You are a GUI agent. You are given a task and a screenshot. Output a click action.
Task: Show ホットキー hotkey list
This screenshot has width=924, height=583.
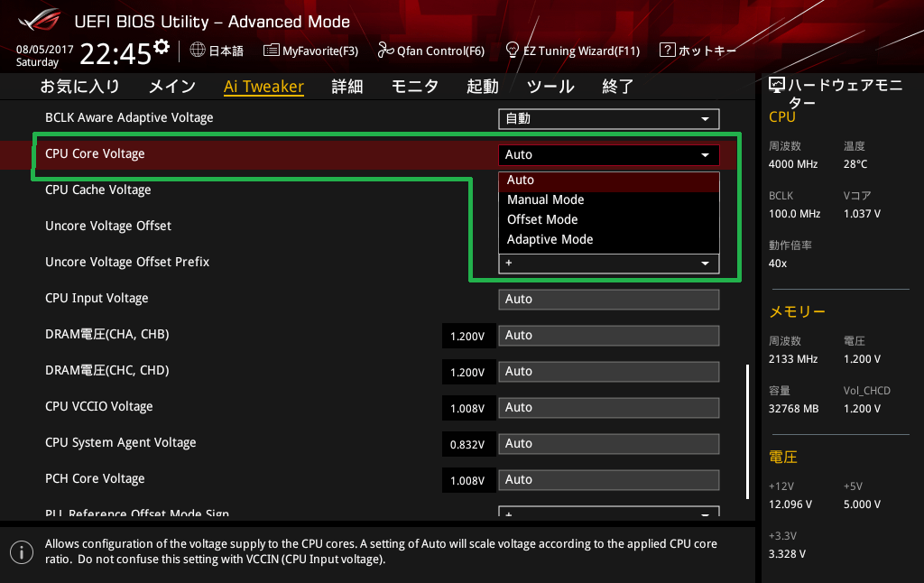click(x=698, y=51)
